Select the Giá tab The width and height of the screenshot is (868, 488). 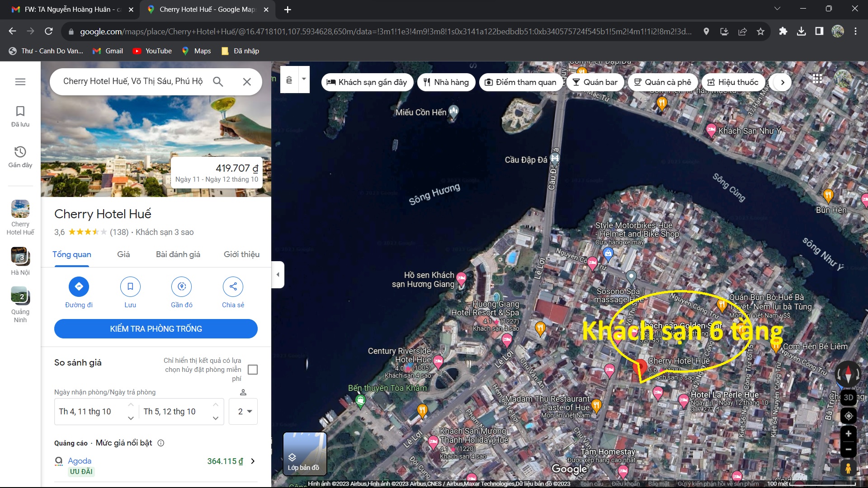[123, 255]
